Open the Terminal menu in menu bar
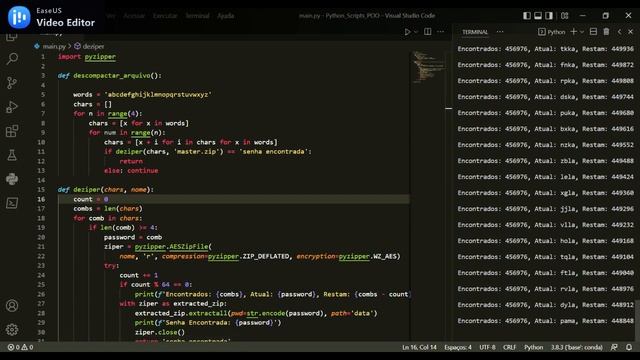 click(197, 16)
